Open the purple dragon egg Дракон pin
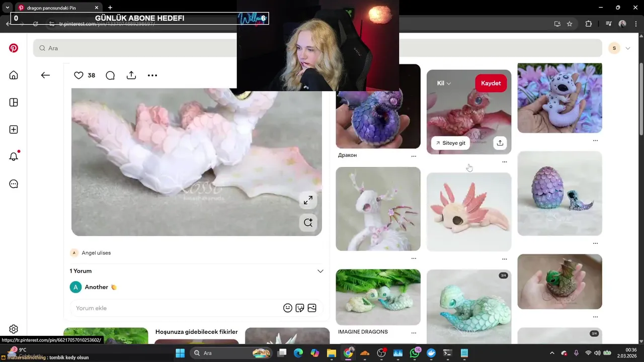This screenshot has height=362, width=644. [378, 106]
